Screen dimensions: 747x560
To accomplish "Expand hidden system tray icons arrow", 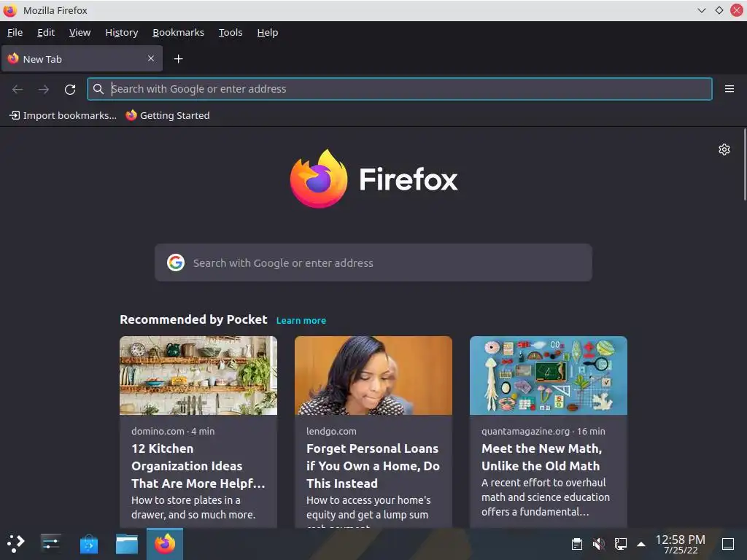I will [641, 544].
